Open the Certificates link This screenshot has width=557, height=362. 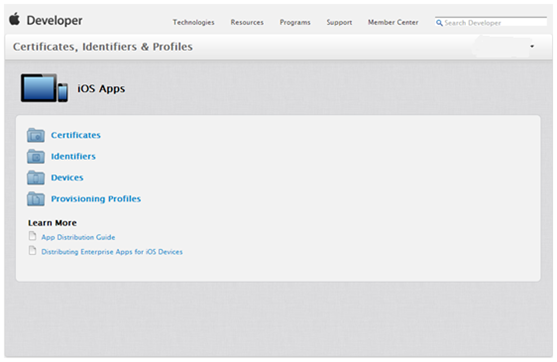coord(76,135)
